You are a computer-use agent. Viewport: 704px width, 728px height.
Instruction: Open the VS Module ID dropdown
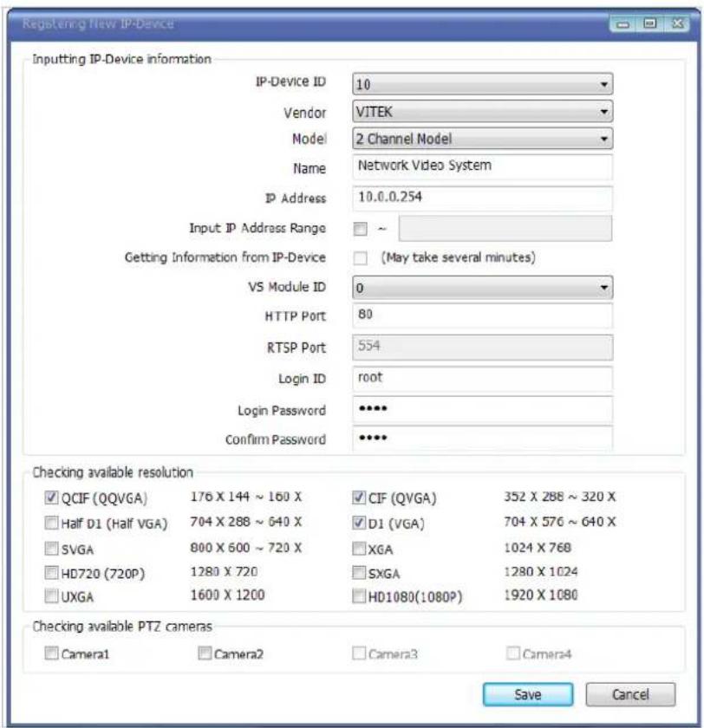click(x=483, y=288)
